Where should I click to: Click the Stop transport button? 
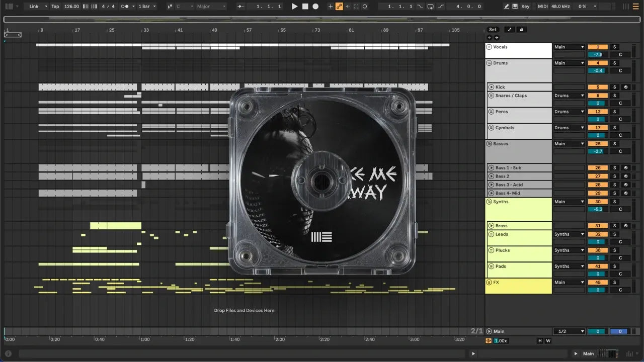tap(305, 7)
